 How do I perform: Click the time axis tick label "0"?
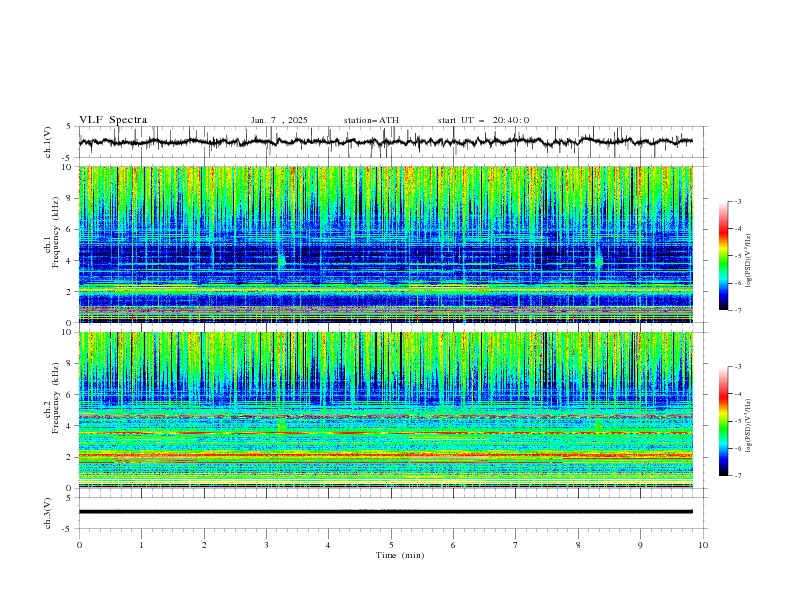coord(79,545)
